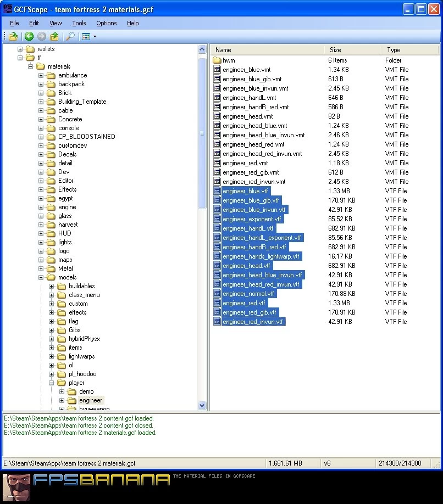This screenshot has width=443, height=504.
Task: Select the customdev tree folder
Action: [73, 145]
